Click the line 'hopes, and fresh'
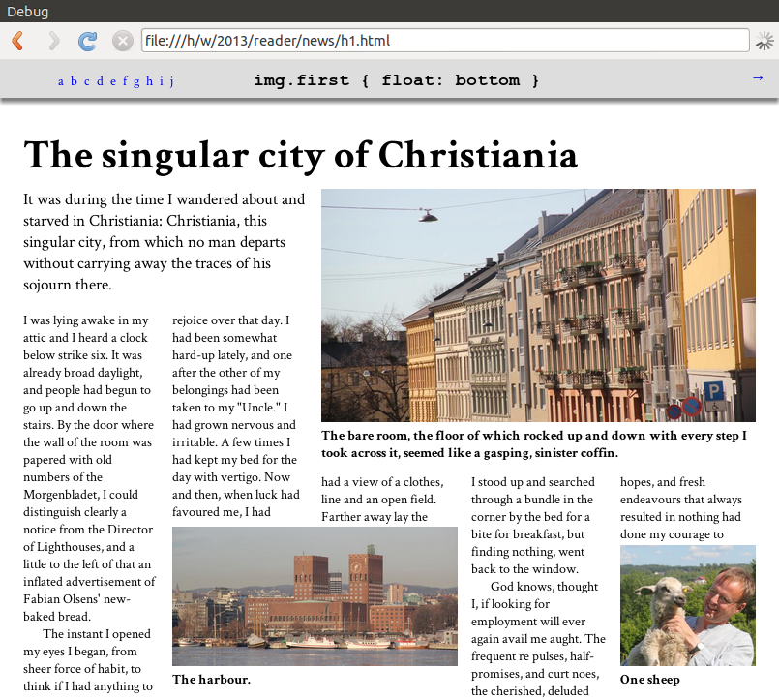Viewport: 779px width, 700px height. point(662,482)
